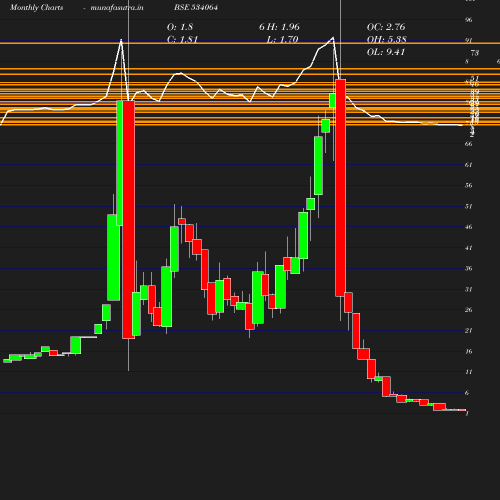
Task: Click the 26 price axis label
Action: (468, 310)
